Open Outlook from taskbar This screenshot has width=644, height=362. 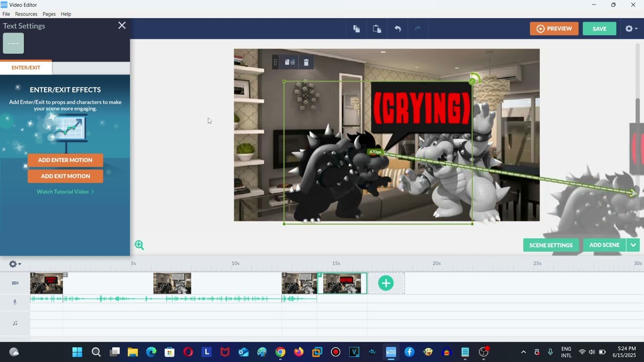click(244, 352)
